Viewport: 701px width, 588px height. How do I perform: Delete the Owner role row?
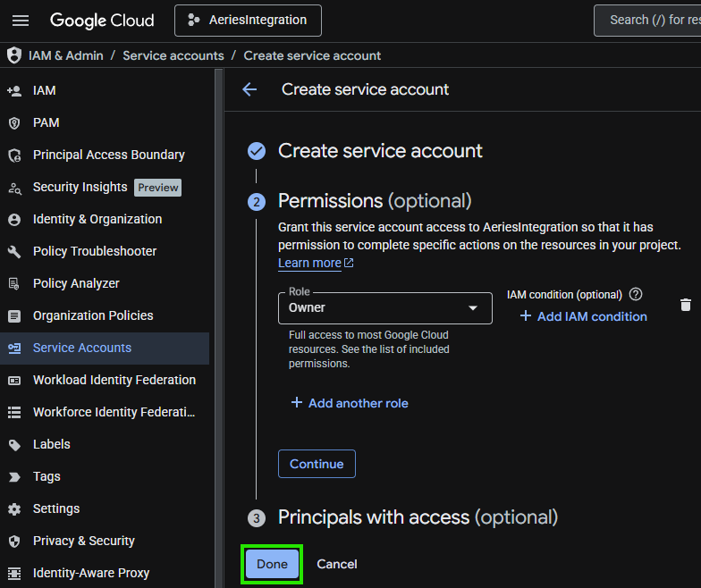(x=685, y=305)
